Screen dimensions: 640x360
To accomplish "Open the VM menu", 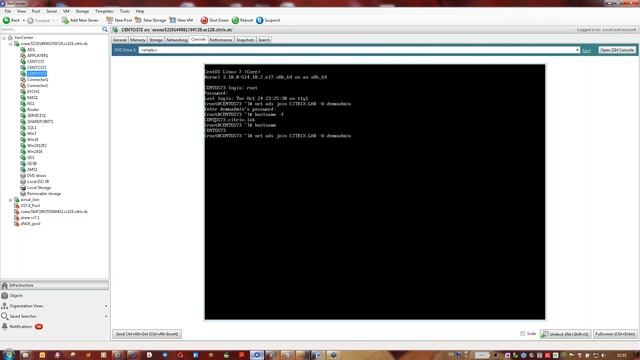I will (x=66, y=11).
